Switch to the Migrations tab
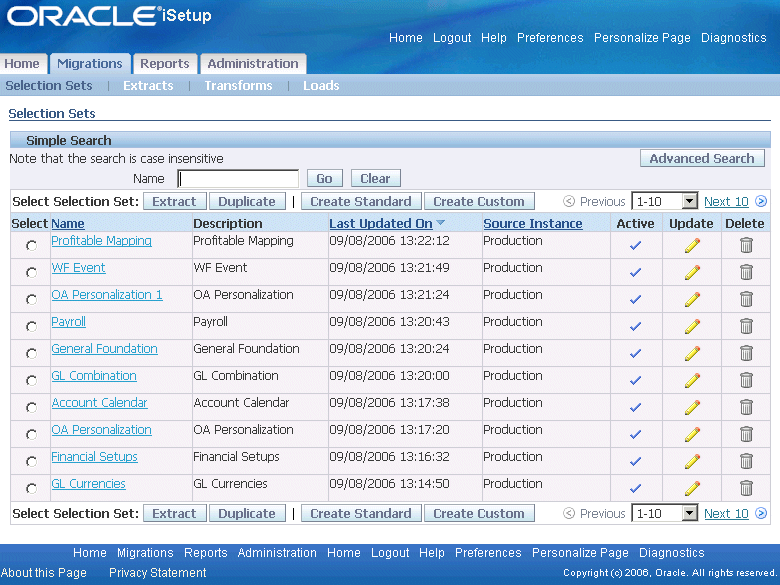 click(x=90, y=64)
